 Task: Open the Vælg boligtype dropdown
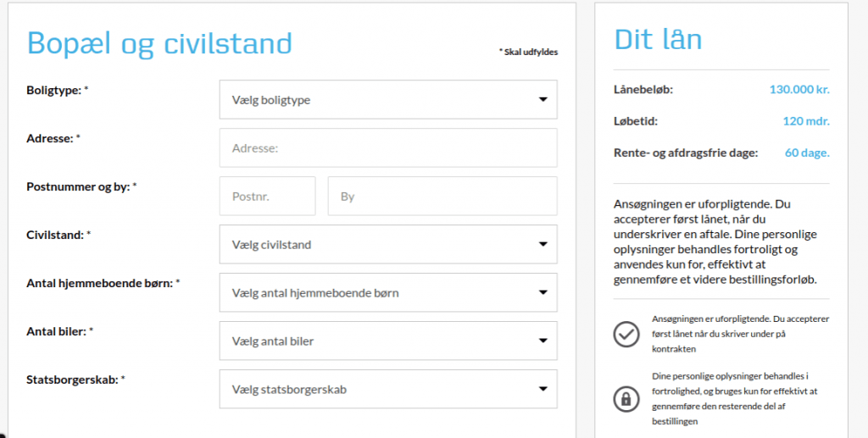pyautogui.click(x=388, y=100)
